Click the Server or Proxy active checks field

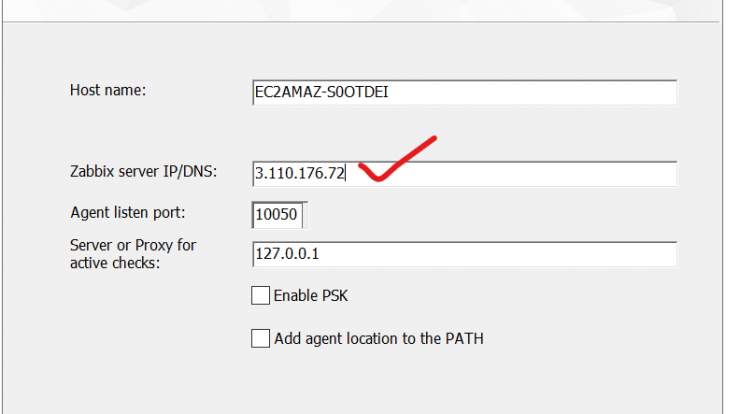click(x=464, y=254)
